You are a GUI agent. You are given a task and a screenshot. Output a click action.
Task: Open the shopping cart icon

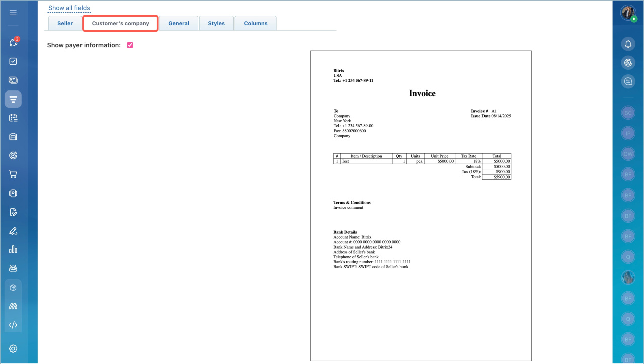pyautogui.click(x=13, y=174)
